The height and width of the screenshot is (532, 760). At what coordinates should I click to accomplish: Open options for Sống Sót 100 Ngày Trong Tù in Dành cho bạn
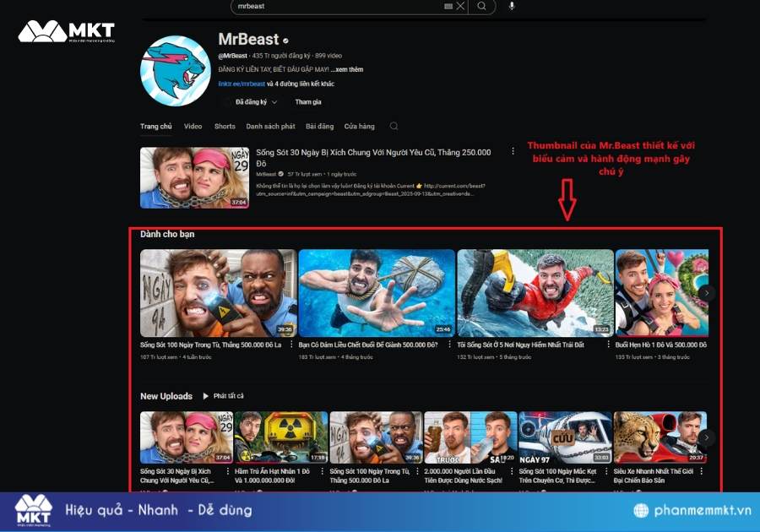click(x=291, y=345)
